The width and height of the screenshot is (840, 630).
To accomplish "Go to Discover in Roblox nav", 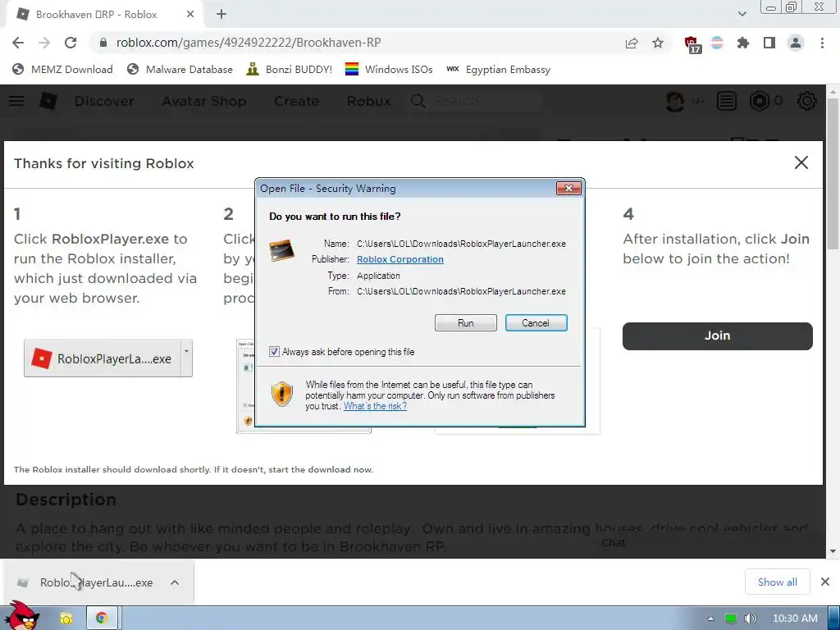I will [104, 101].
